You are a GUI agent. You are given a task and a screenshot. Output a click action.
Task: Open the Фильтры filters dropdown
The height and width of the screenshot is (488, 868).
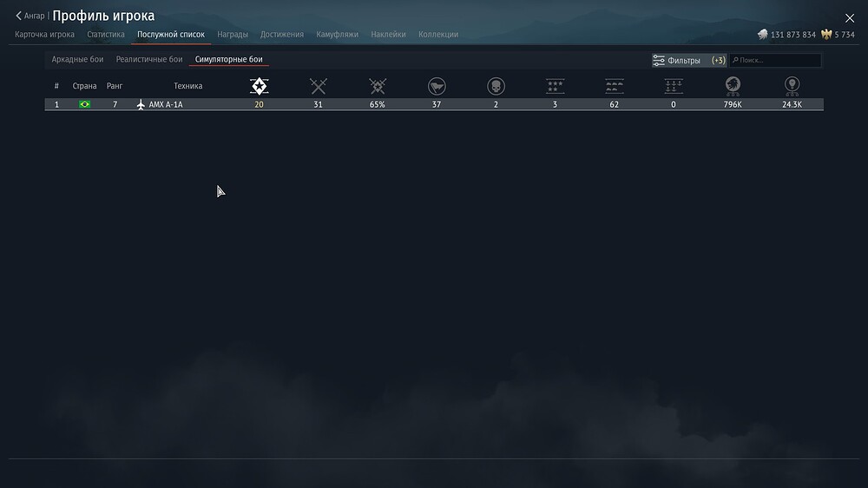pyautogui.click(x=688, y=61)
